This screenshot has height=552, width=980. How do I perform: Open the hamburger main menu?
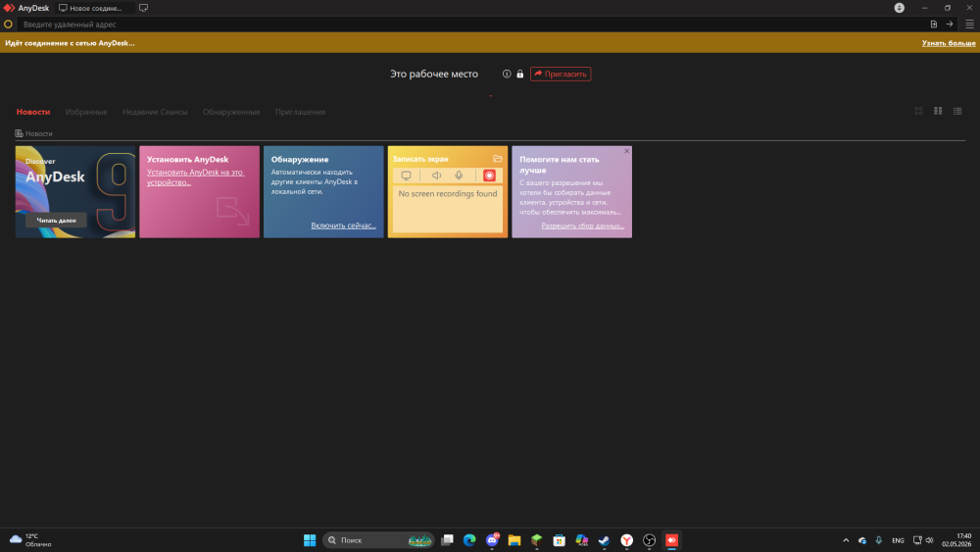click(969, 25)
